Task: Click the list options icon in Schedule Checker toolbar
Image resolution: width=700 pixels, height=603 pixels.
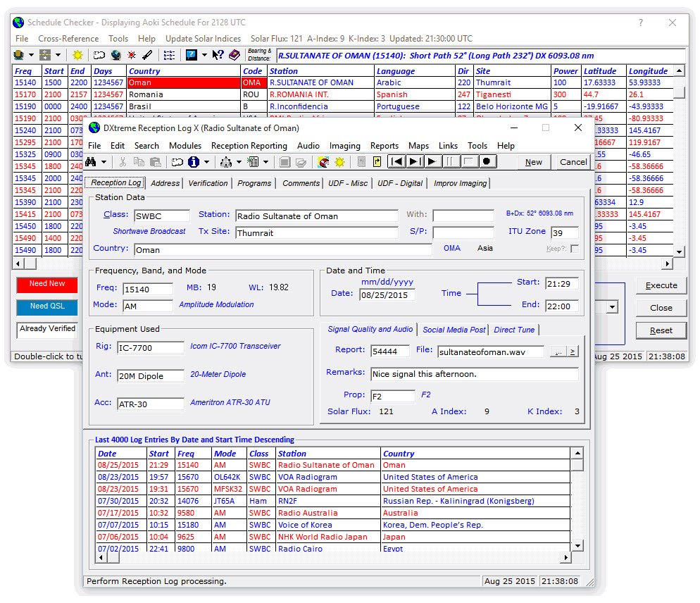Action: click(x=169, y=55)
